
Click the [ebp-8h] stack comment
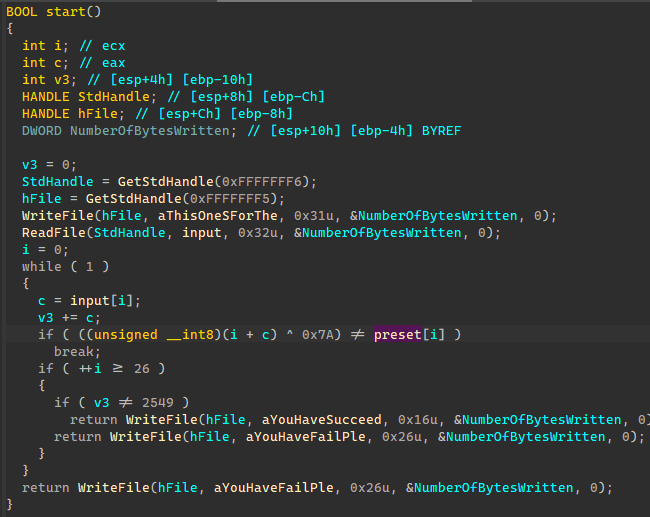coord(262,114)
